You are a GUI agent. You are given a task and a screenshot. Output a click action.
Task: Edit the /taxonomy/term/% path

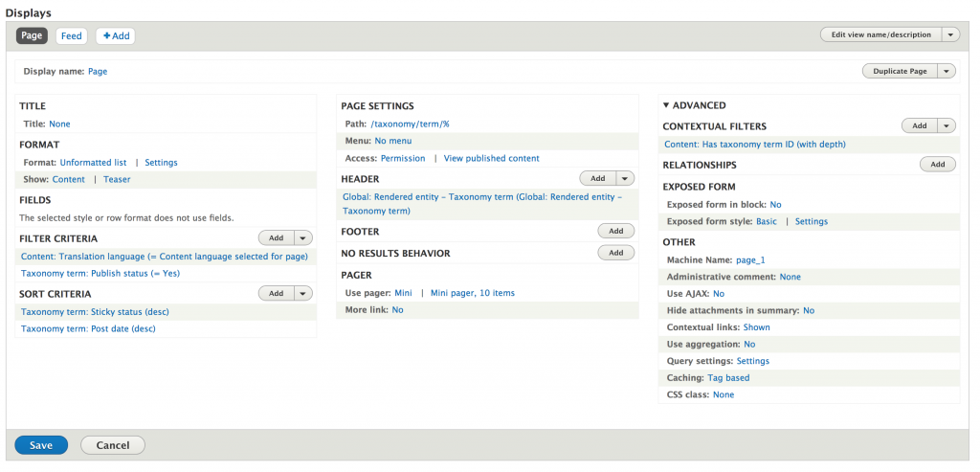tap(409, 124)
